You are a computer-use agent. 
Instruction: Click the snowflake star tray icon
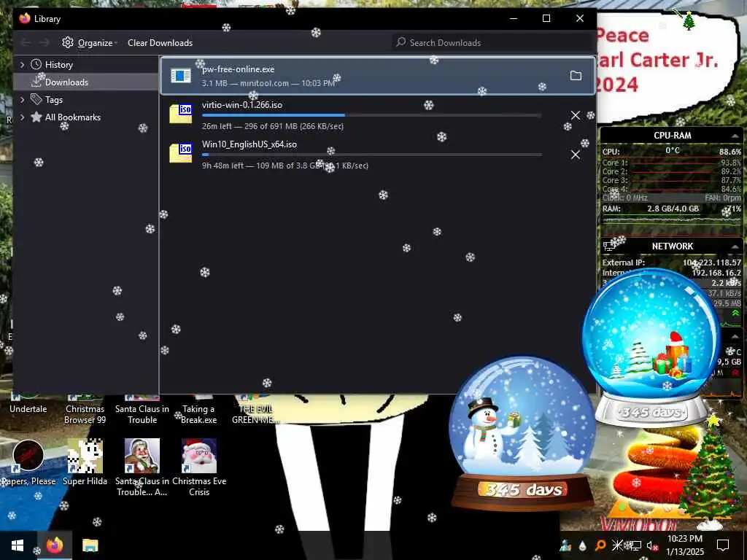coord(617,545)
